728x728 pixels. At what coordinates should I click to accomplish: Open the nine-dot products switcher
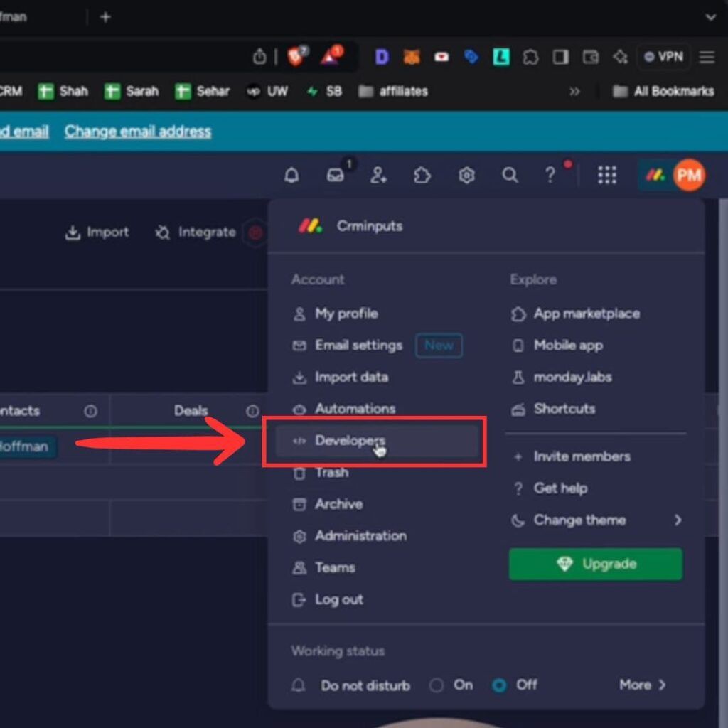tap(607, 176)
